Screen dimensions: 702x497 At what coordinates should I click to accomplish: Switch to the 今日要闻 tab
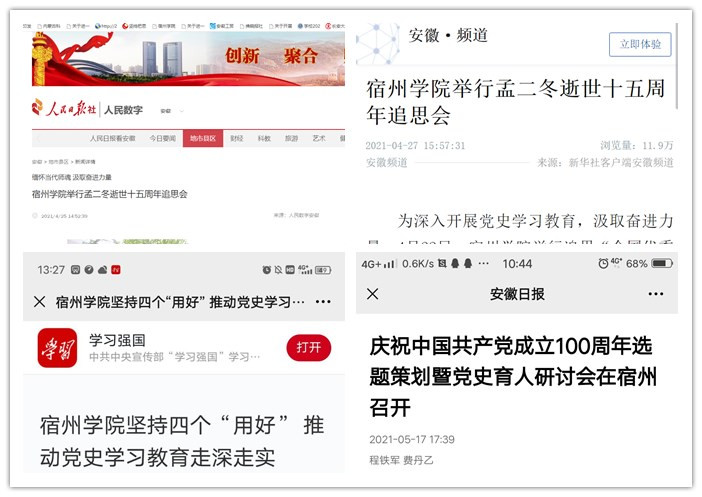(x=163, y=138)
